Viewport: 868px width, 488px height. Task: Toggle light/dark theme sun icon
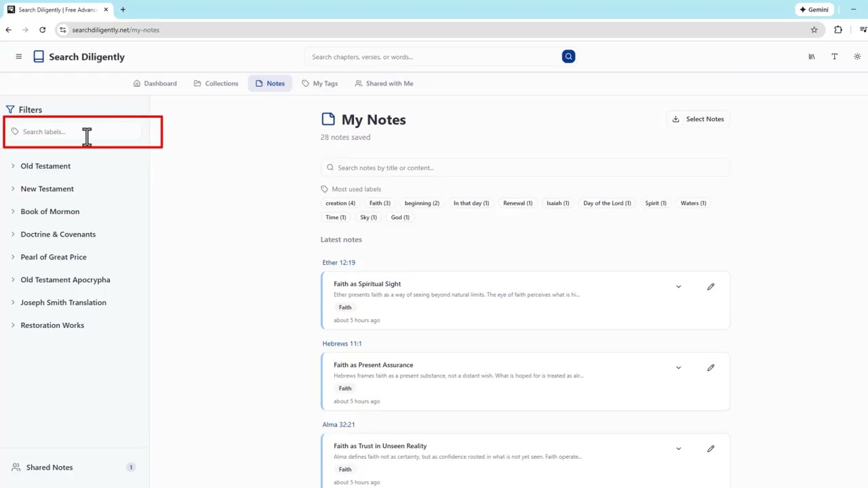(857, 57)
